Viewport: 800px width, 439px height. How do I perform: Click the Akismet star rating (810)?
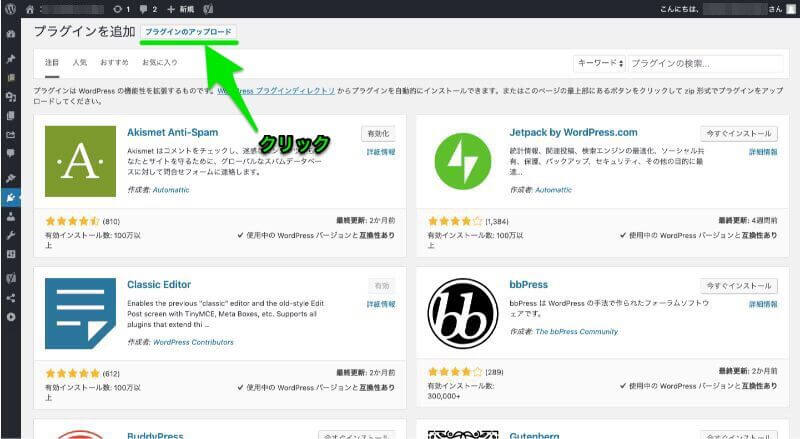(72, 221)
